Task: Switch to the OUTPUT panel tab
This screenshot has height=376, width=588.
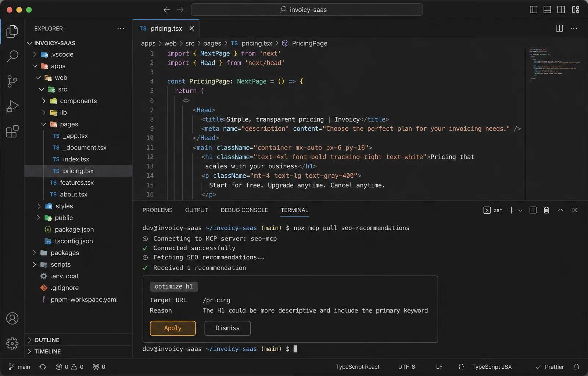Action: (197, 210)
